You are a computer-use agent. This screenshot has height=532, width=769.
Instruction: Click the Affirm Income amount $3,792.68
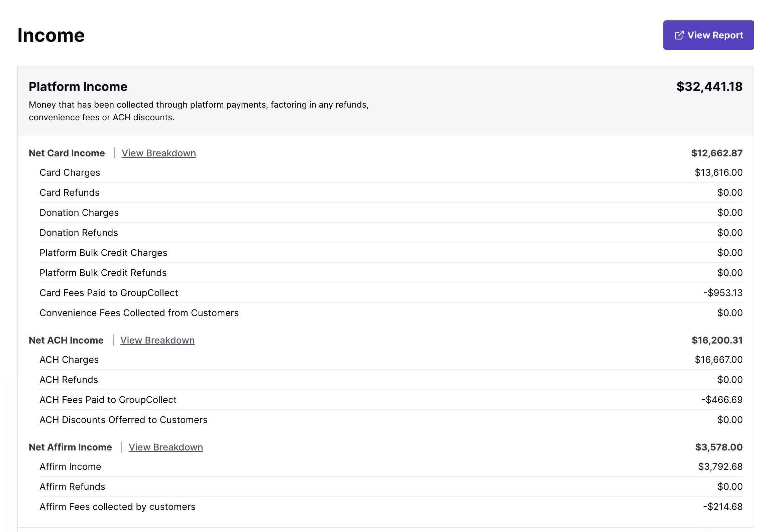click(x=720, y=467)
